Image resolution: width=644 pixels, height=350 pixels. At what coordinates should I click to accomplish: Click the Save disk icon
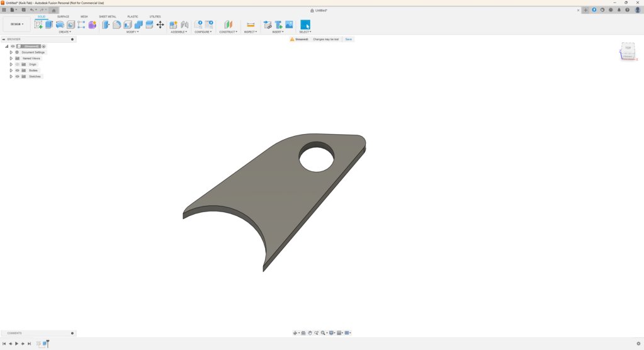click(23, 10)
